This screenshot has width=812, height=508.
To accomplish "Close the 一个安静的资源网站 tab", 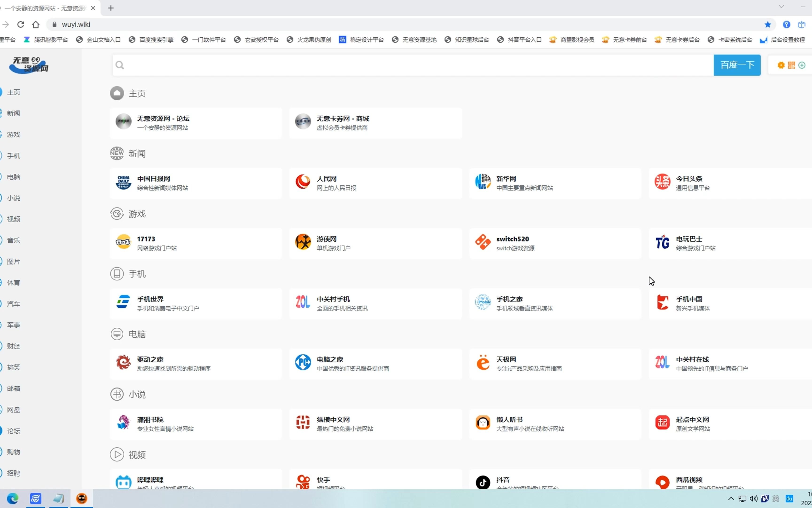I will tap(93, 8).
